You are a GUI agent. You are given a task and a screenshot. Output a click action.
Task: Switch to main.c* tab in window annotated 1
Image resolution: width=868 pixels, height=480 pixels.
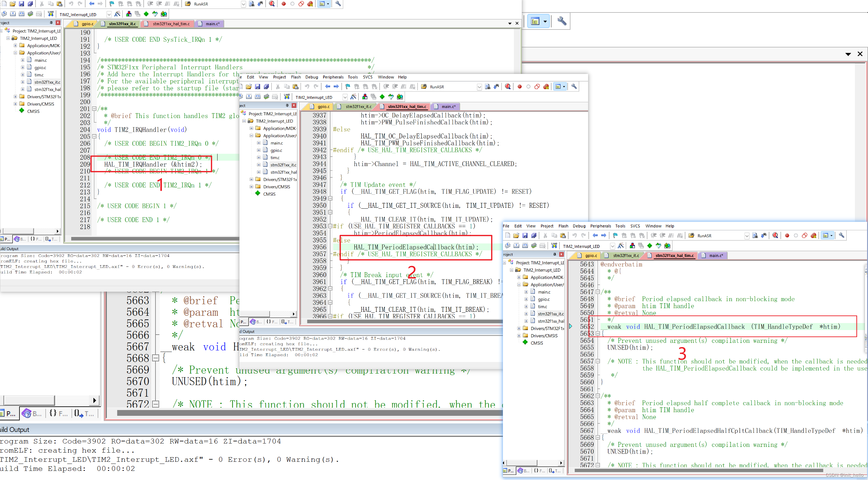(212, 24)
